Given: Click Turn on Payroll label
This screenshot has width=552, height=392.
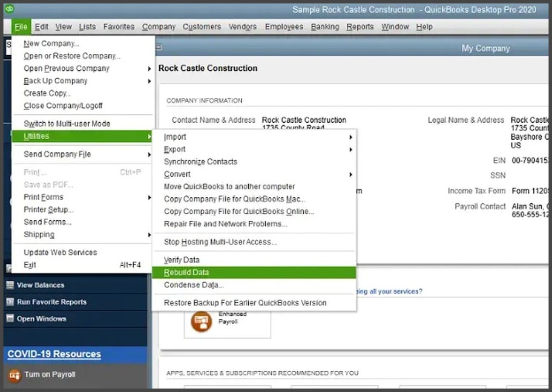Looking at the screenshot, I should point(50,374).
